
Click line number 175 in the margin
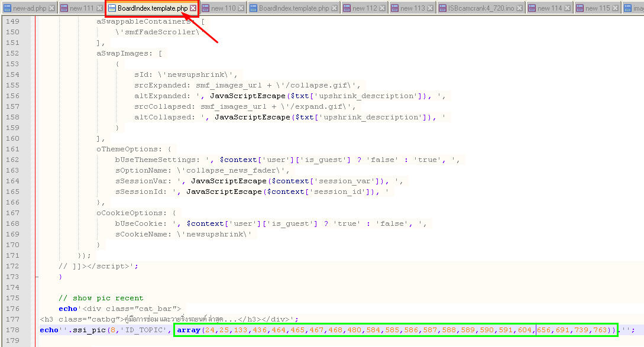click(x=12, y=298)
